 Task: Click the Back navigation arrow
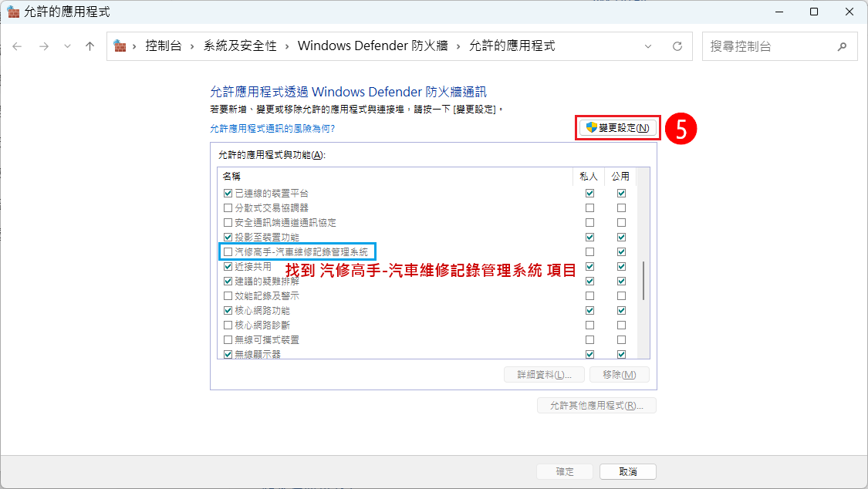point(17,46)
